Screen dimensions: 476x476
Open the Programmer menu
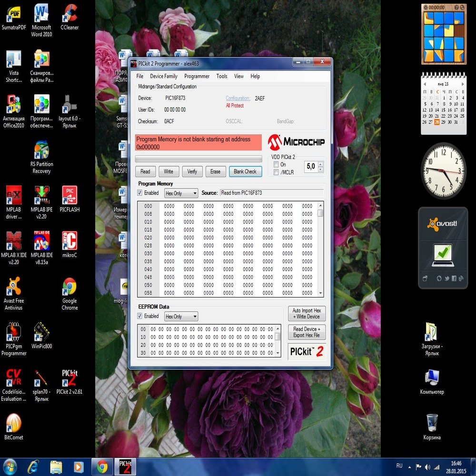pyautogui.click(x=197, y=76)
